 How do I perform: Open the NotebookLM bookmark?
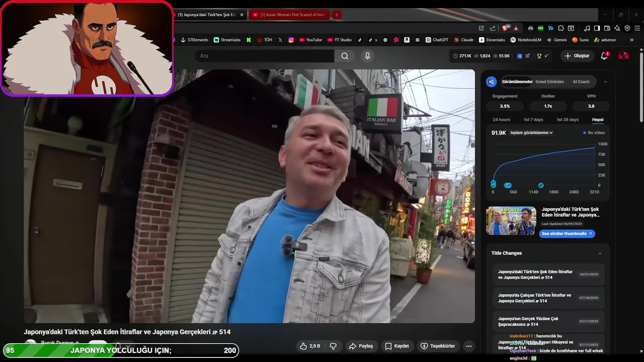tap(527, 40)
